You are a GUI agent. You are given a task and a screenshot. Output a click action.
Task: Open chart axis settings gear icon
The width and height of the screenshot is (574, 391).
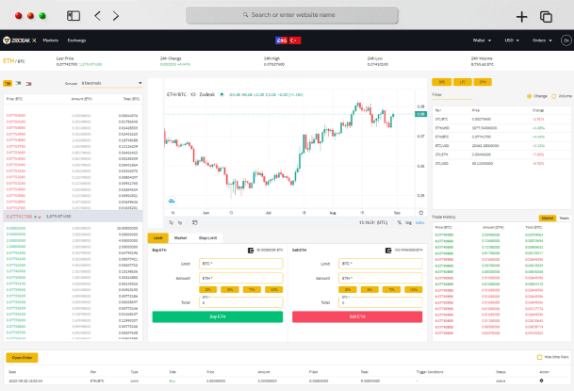point(421,213)
